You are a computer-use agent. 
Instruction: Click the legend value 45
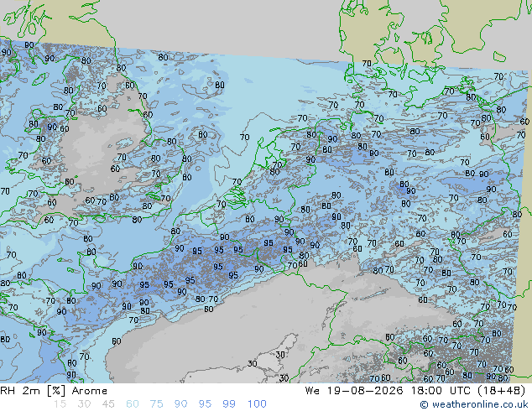pyautogui.click(x=108, y=404)
